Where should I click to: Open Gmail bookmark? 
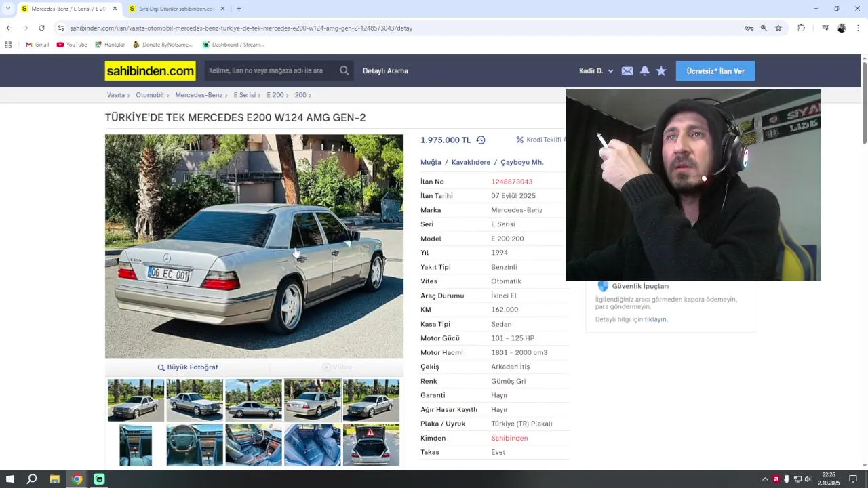pos(37,45)
